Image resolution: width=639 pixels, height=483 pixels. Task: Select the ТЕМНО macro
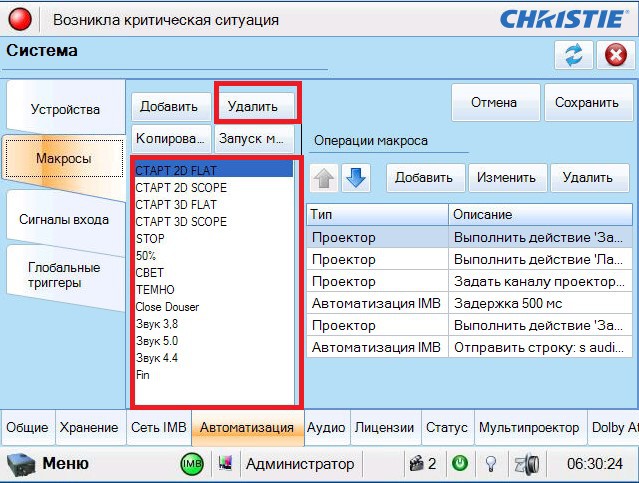coord(214,289)
